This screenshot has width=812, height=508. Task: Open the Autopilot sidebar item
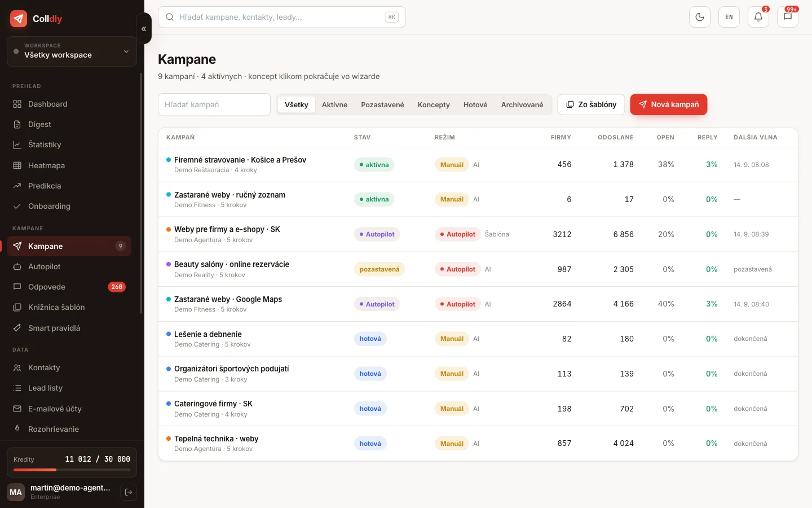tap(69, 266)
